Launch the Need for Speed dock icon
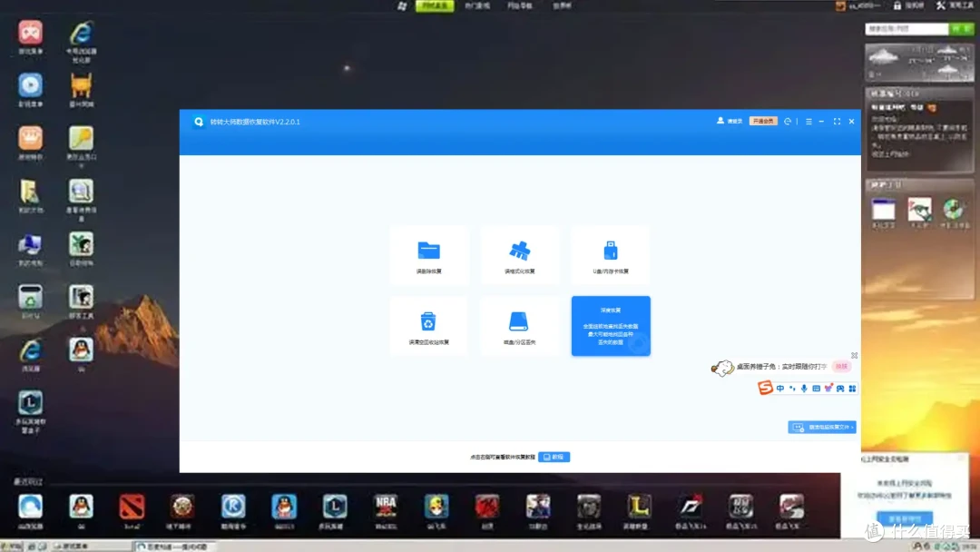The height and width of the screenshot is (552, 980). (x=690, y=507)
